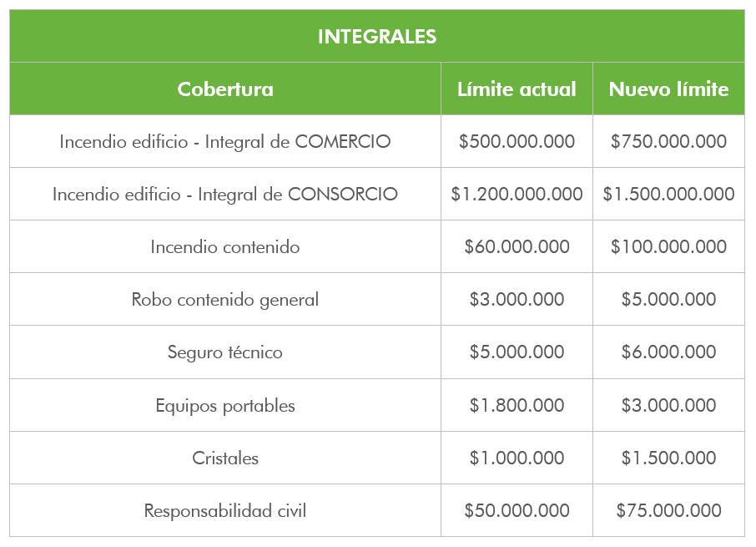
Task: Select the Responsabilidad civil cell
Action: (x=225, y=510)
